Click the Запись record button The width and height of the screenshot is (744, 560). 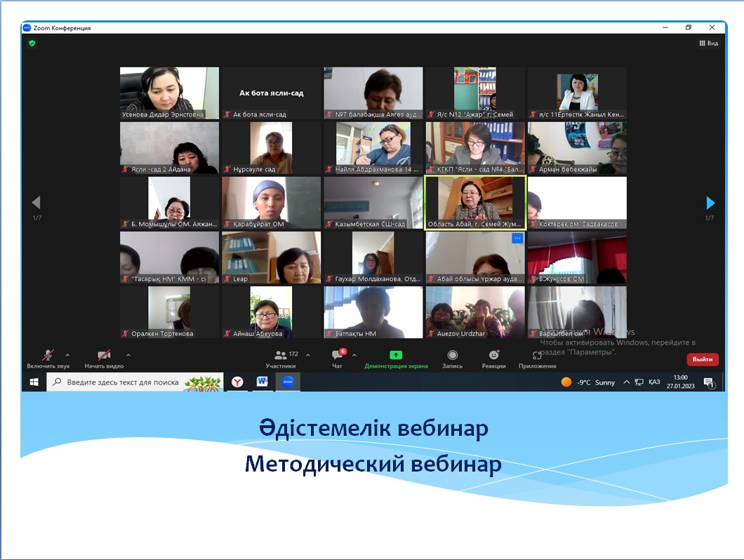[x=452, y=359]
